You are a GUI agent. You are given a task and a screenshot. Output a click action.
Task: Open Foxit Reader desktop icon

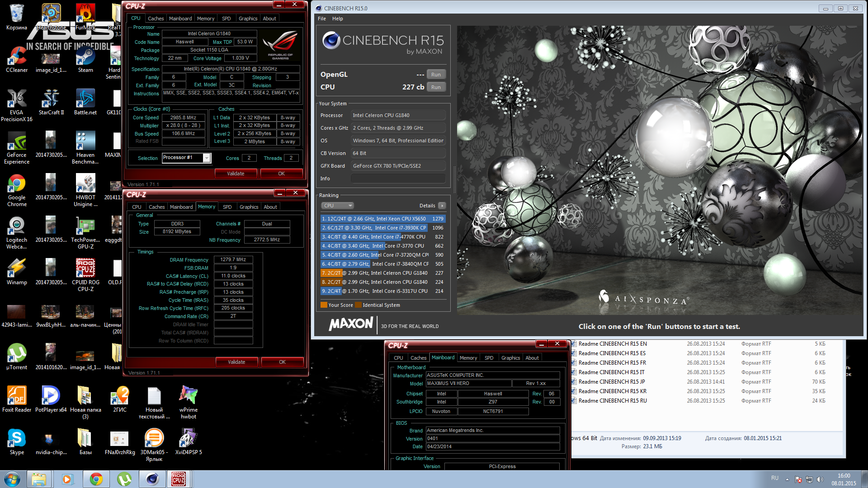click(x=17, y=399)
